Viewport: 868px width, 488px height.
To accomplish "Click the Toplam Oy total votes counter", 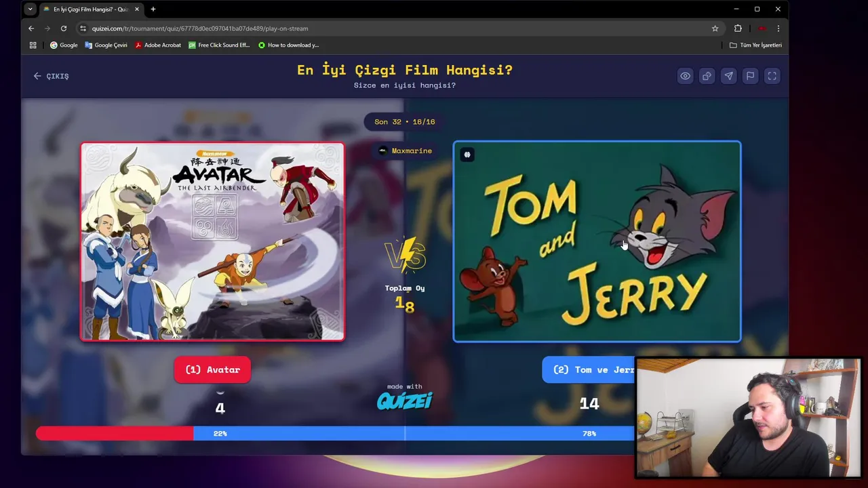I will [405, 298].
